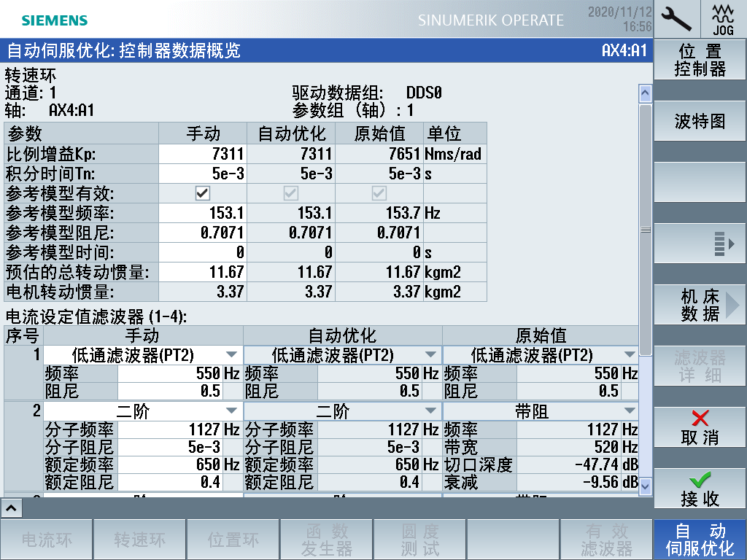Click the JOG mode icon
The image size is (747, 560).
(724, 18)
